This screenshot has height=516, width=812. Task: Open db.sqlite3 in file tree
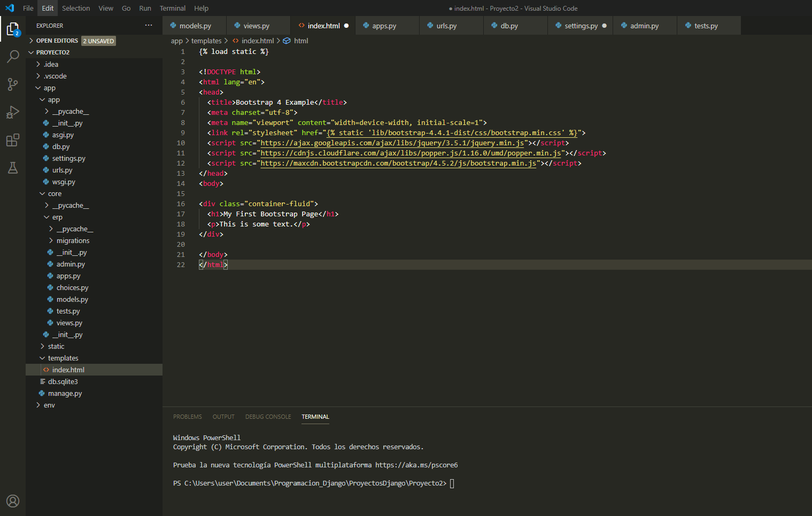coord(94,381)
